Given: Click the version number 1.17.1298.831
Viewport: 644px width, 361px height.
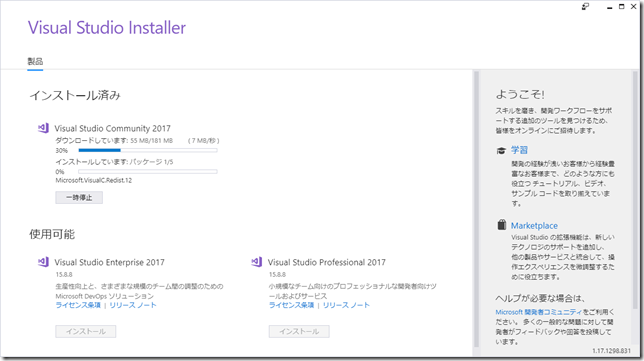Looking at the screenshot, I should tap(611, 351).
